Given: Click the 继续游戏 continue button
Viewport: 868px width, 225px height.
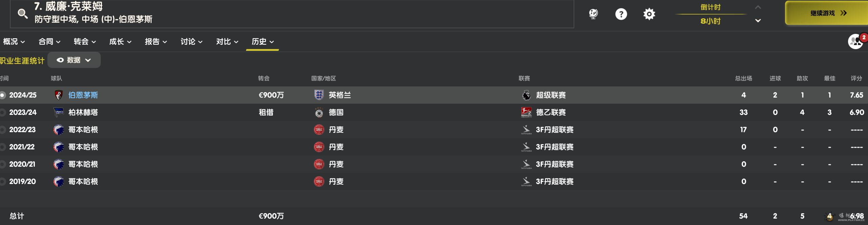Looking at the screenshot, I should (x=827, y=13).
